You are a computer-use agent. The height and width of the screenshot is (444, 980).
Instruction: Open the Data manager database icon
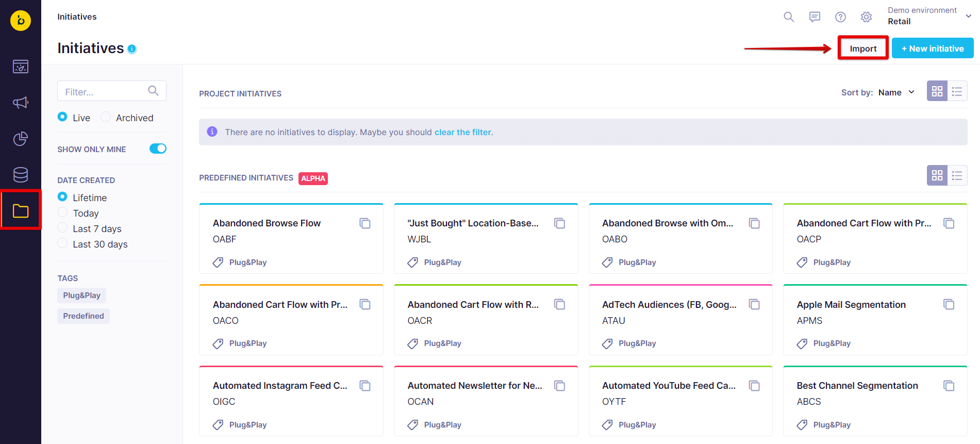pyautogui.click(x=21, y=175)
